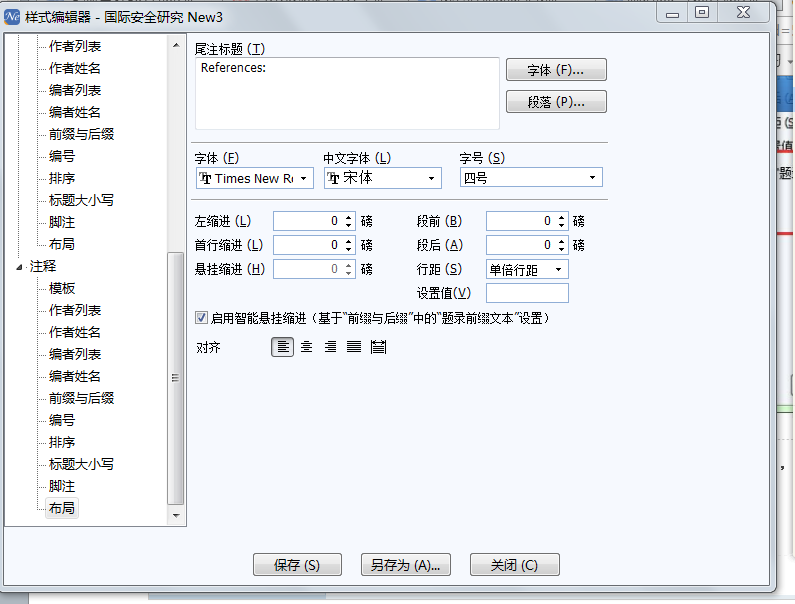Click the NoteExpress app icon in title bar
Image resolution: width=795 pixels, height=604 pixels.
[12, 17]
